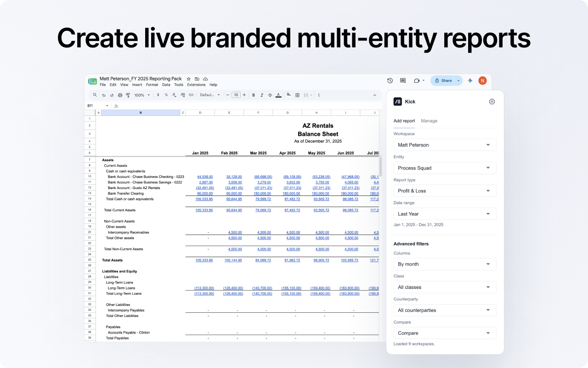Expand the Report type Profit & Loss dropdown
Viewport: 588px width, 368px height.
[445, 191]
